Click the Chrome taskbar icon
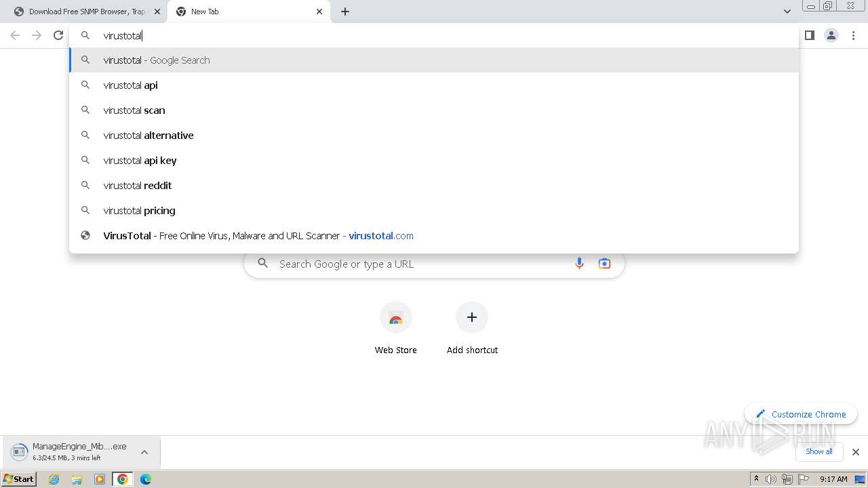 (x=123, y=479)
